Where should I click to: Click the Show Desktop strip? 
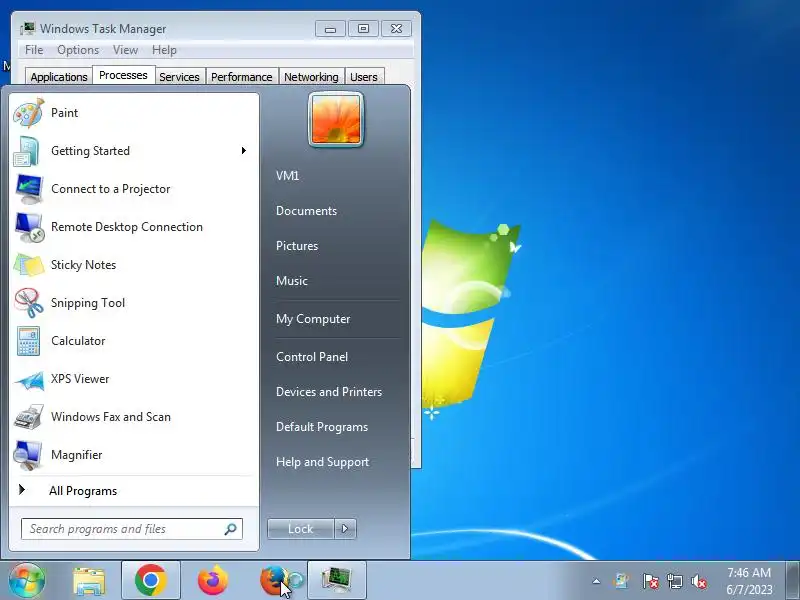[793, 581]
